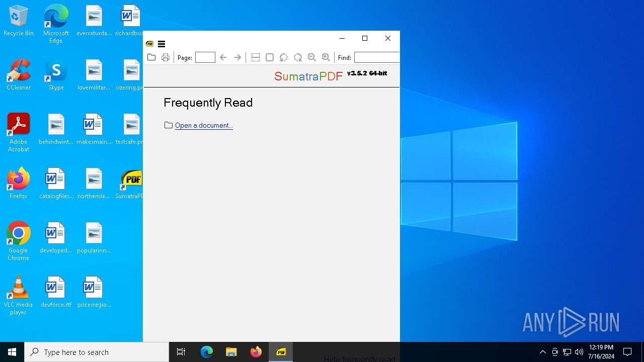
Task: Click the 'Open a document...' link
Action: [x=204, y=125]
